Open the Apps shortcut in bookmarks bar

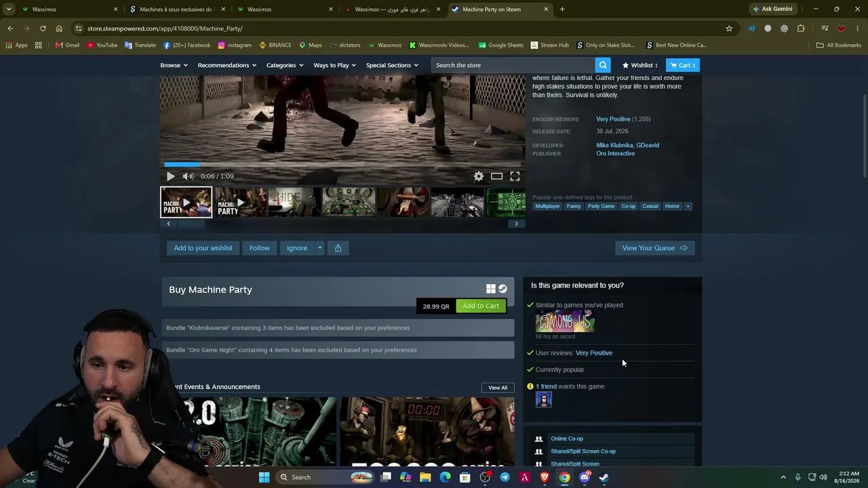16,45
